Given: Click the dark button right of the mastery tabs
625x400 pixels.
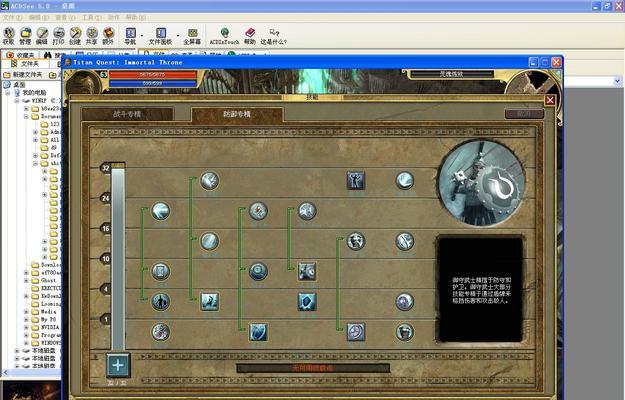Looking at the screenshot, I should click(524, 114).
